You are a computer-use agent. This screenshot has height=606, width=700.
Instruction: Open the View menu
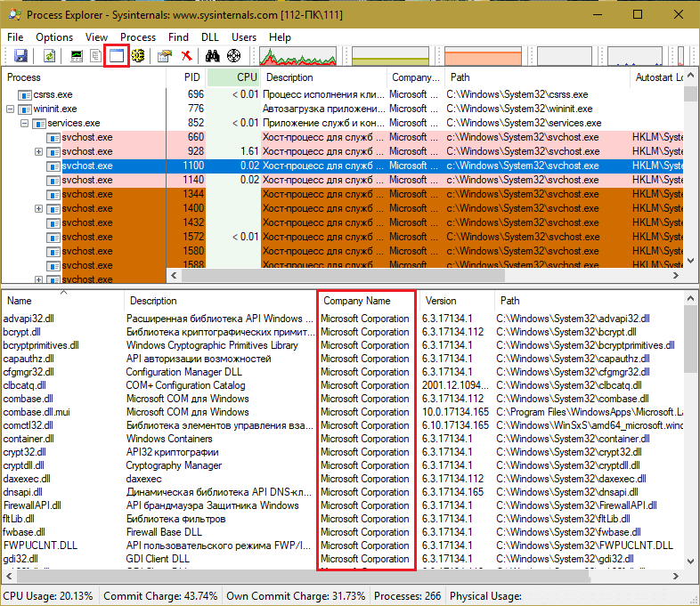(96, 37)
